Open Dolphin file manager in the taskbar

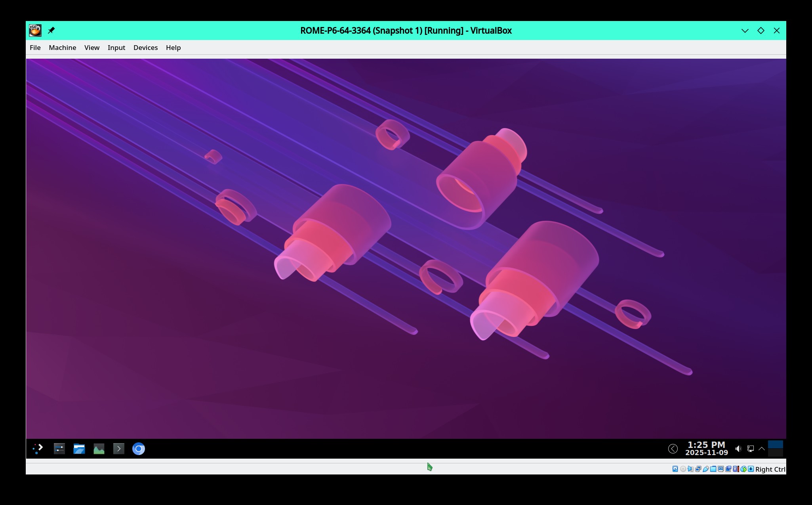click(x=79, y=449)
